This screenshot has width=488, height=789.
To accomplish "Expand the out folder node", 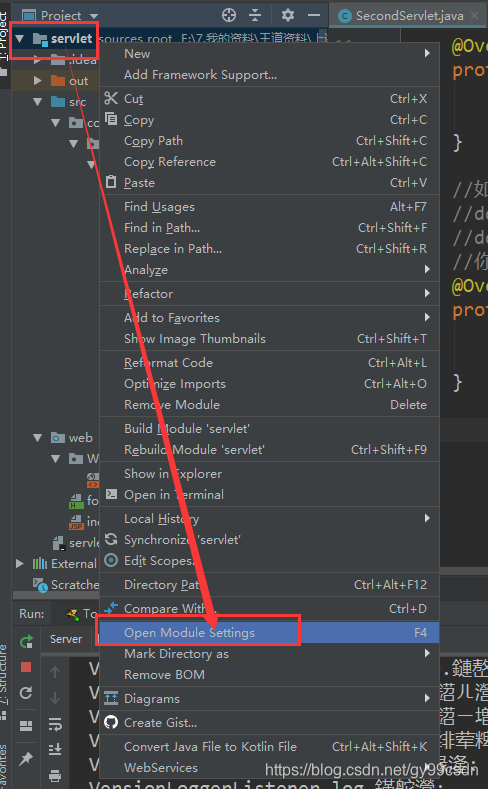I will coord(38,81).
